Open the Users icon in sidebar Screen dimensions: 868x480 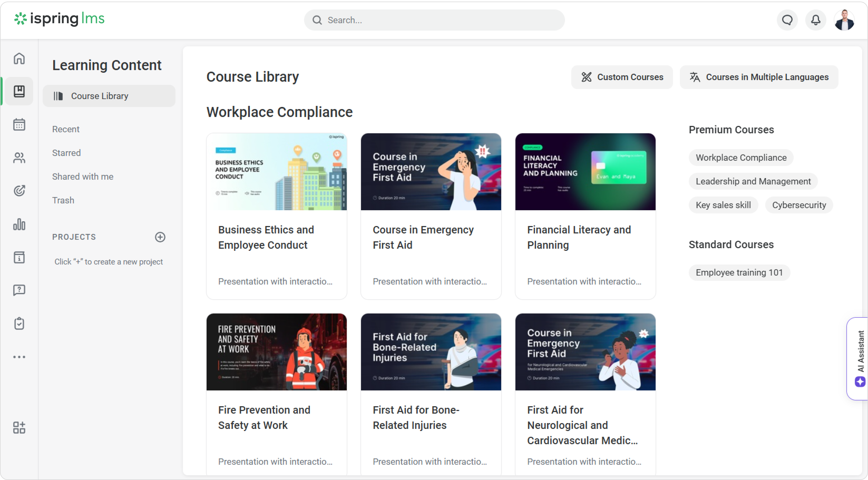[x=19, y=158]
